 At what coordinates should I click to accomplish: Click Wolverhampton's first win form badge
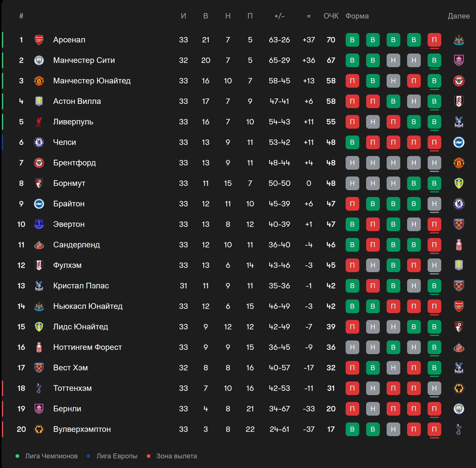click(352, 429)
